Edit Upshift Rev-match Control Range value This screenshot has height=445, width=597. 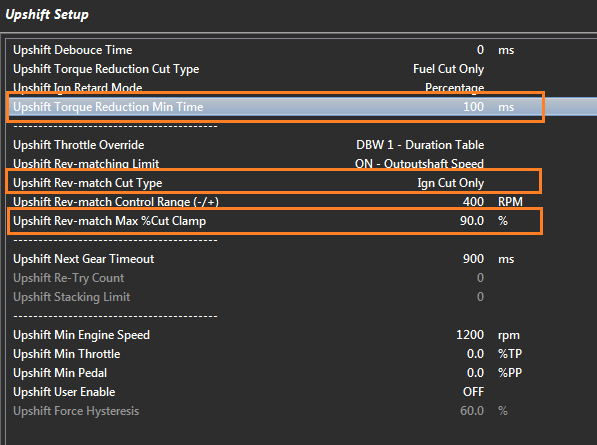pos(473,202)
